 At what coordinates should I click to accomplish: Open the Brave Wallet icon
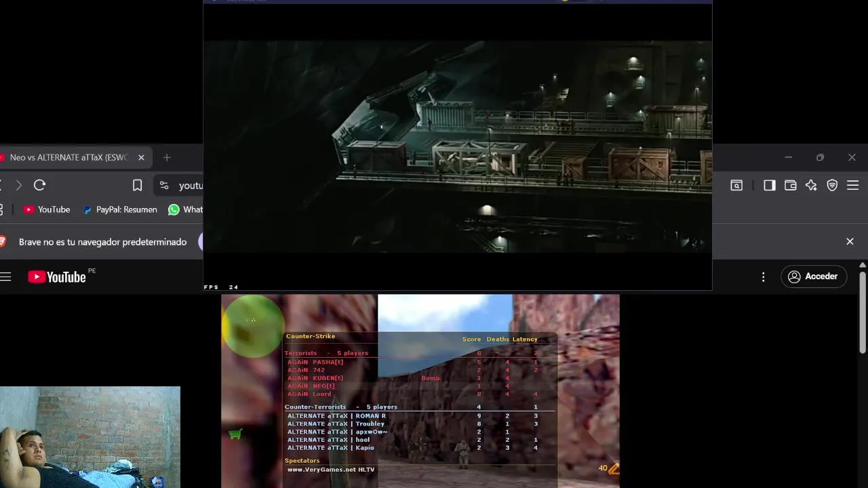pyautogui.click(x=790, y=185)
